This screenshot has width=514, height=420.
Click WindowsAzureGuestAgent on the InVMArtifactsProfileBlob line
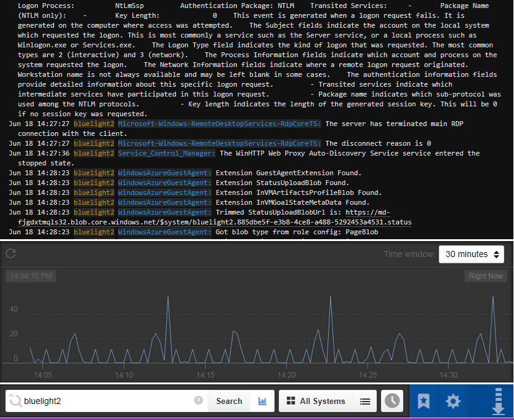164,192
